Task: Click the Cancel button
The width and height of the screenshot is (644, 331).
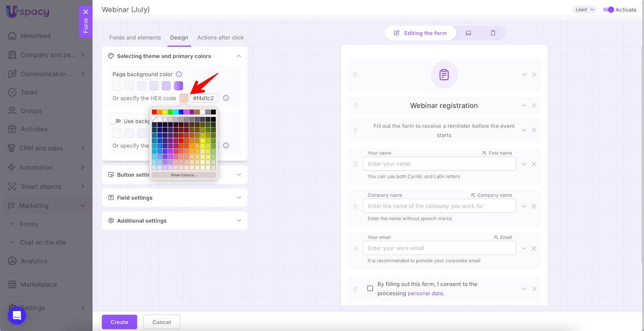Action: (161, 322)
